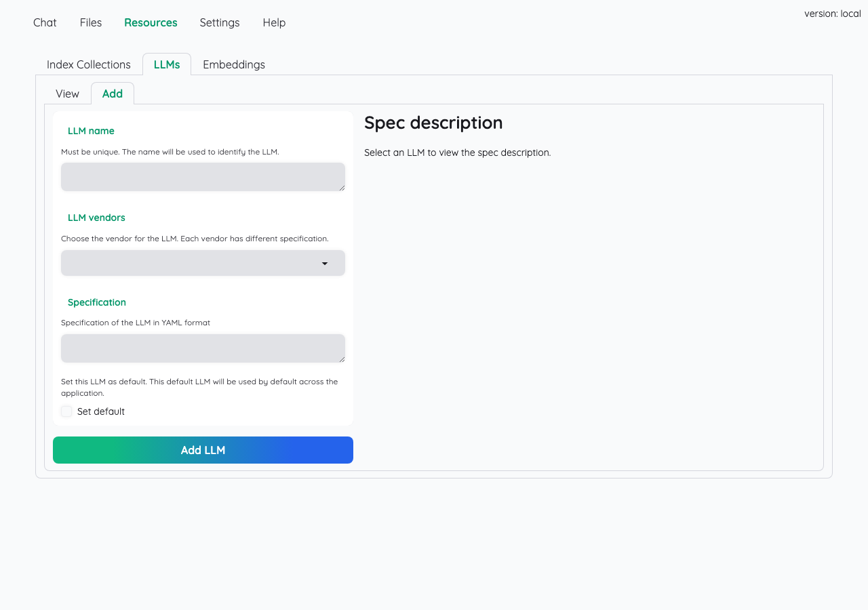Open the Help tab
Image resolution: width=868 pixels, height=610 pixels.
click(x=274, y=22)
